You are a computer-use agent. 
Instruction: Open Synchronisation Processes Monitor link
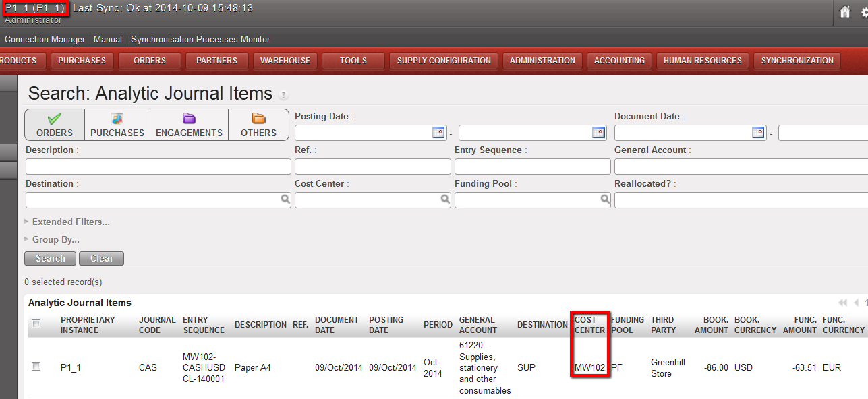coord(200,40)
